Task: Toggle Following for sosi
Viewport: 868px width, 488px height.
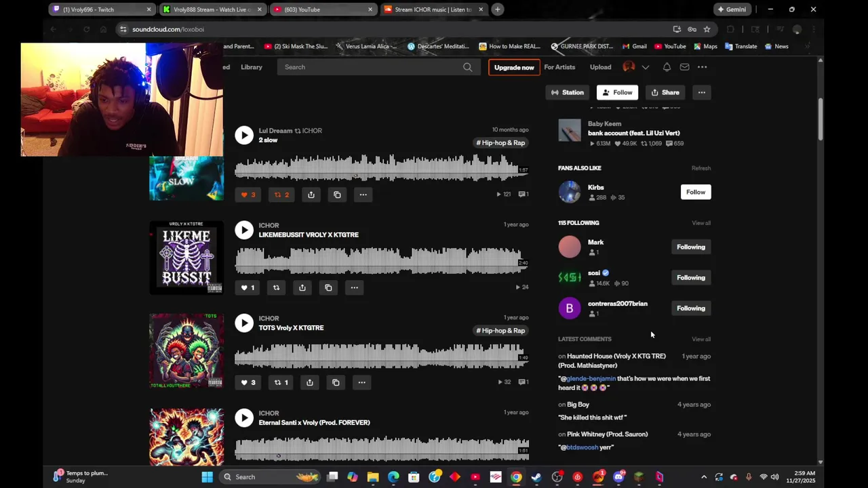Action: [691, 277]
